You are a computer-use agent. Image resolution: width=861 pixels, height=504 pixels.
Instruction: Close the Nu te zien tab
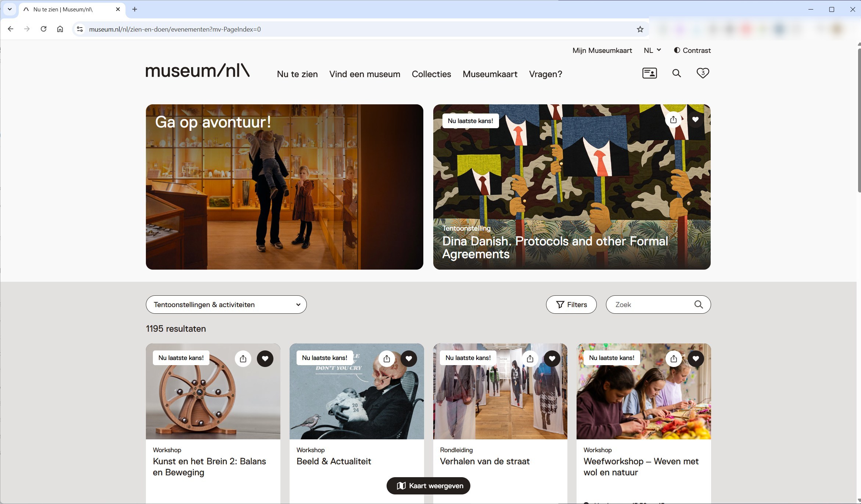pos(118,9)
